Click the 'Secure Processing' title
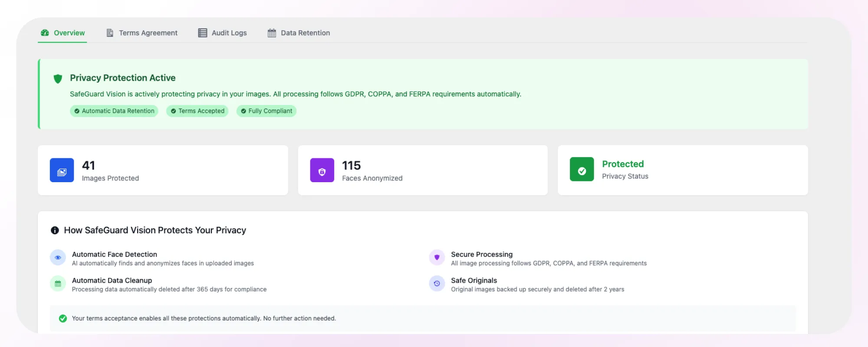 pos(482,254)
